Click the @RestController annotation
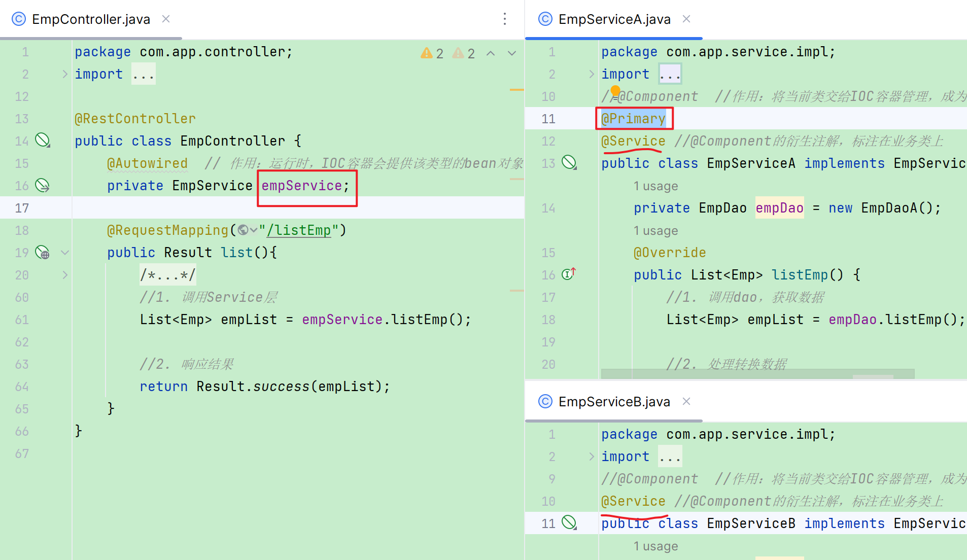 click(x=135, y=119)
